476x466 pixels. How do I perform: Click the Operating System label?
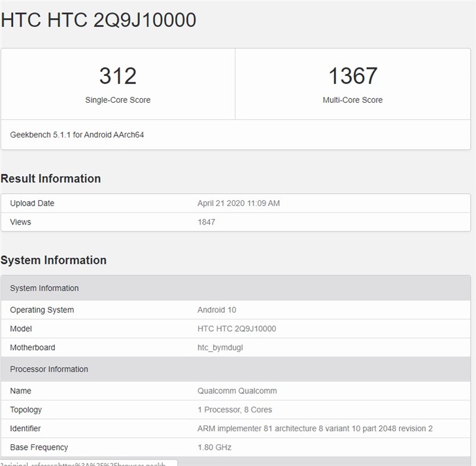coord(42,310)
